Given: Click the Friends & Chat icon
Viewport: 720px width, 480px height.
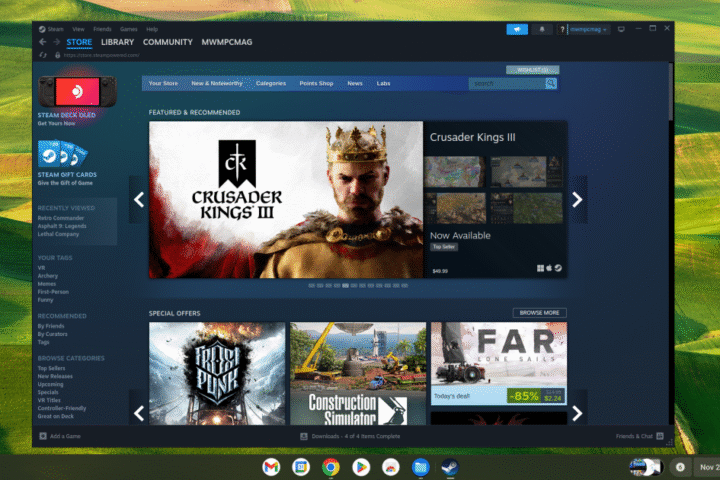Looking at the screenshot, I should click(x=660, y=436).
